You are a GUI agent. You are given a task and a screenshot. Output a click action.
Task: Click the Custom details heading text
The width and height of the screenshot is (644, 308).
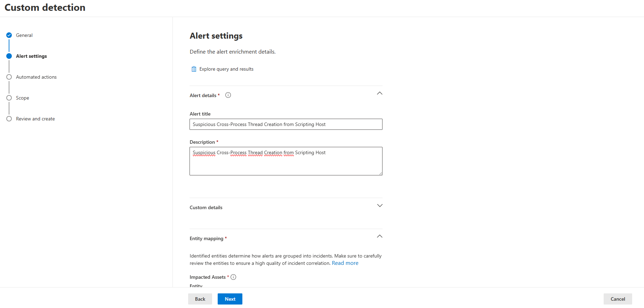point(206,207)
